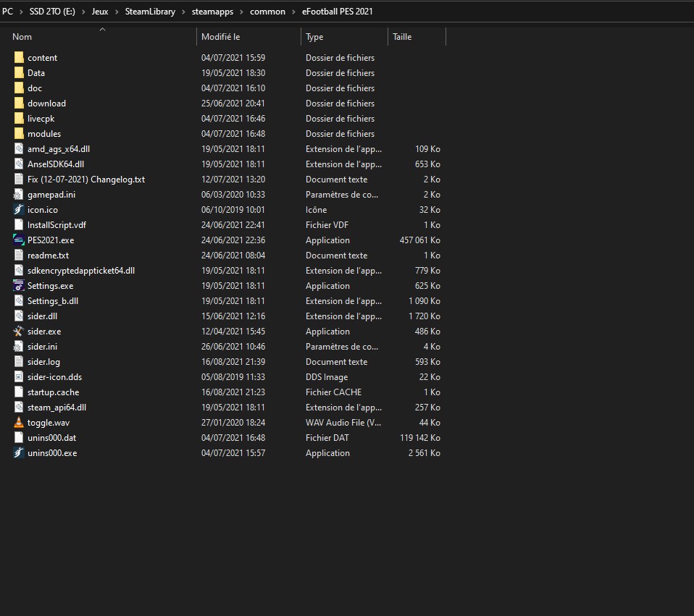694x616 pixels.
Task: Click the date 16/08/2021 21:39
Action: pyautogui.click(x=233, y=362)
